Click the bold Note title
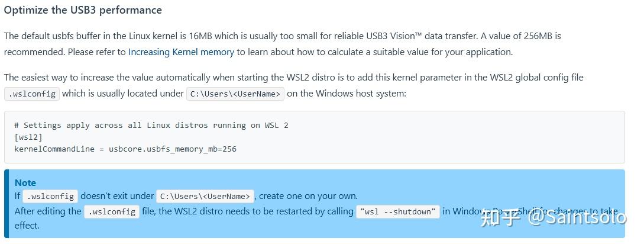This screenshot has width=644, height=244. [25, 182]
